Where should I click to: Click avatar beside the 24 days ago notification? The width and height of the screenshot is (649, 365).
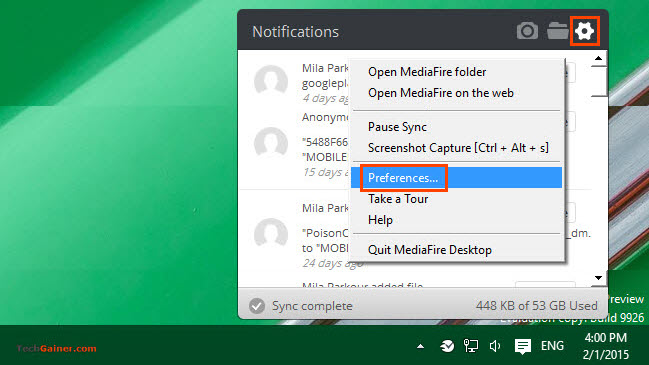pyautogui.click(x=271, y=235)
